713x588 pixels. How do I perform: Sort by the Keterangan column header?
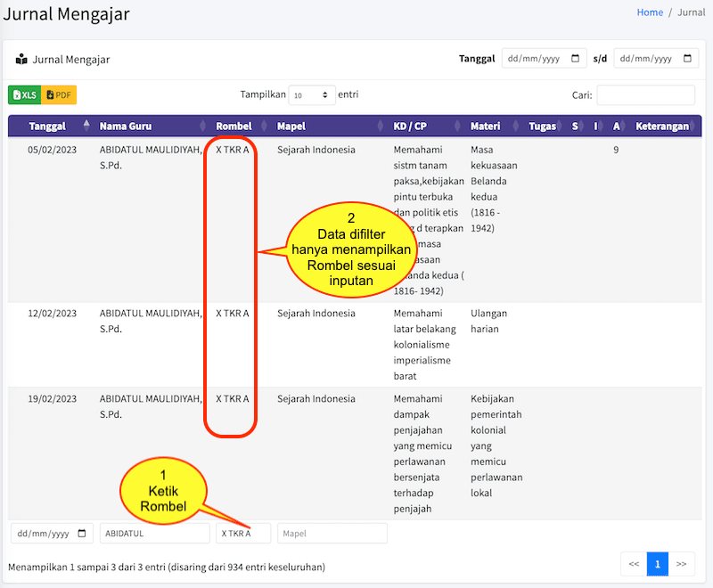pyautogui.click(x=662, y=126)
